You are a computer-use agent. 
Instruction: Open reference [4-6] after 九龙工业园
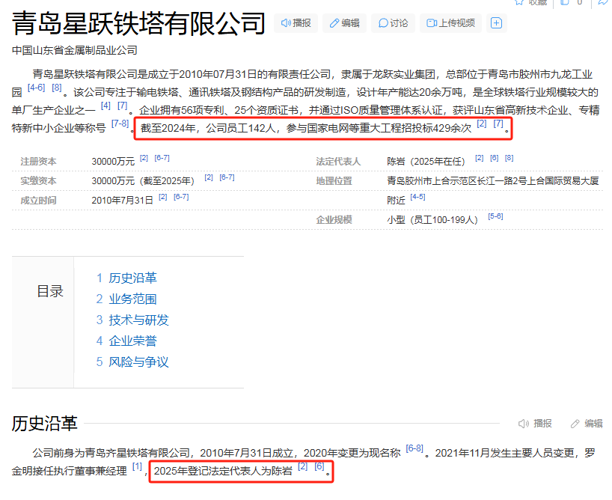[36, 88]
